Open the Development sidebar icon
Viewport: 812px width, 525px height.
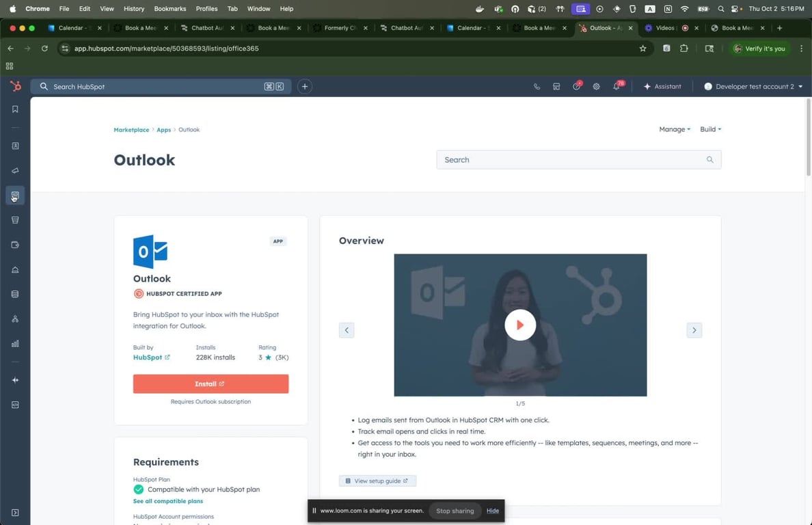pos(15,405)
